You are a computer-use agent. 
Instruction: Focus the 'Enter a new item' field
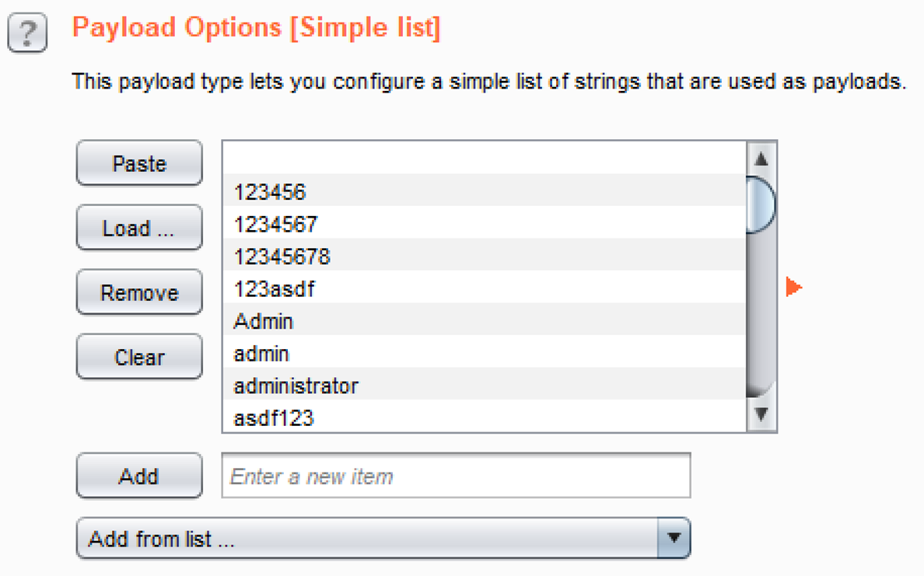click(x=456, y=476)
